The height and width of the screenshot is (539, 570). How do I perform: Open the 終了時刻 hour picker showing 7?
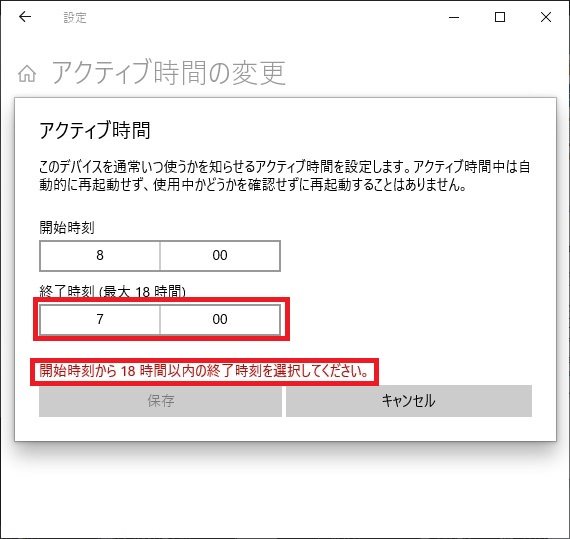tap(100, 319)
